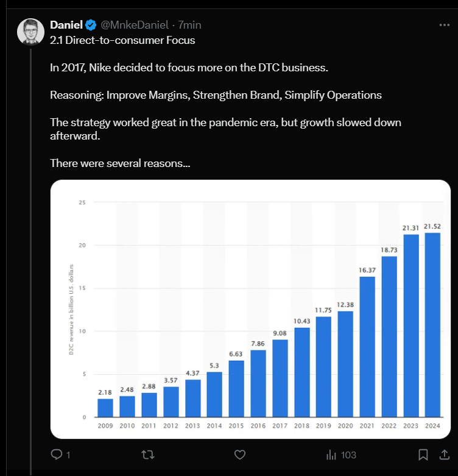
Task: Click the 2024 bar labeled 21.52
Action: 433,325
